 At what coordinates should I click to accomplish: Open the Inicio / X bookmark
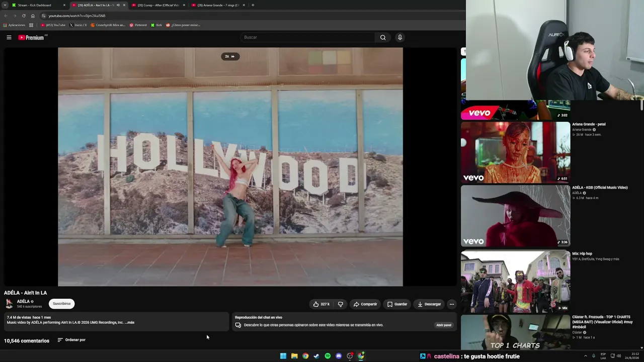[78, 25]
